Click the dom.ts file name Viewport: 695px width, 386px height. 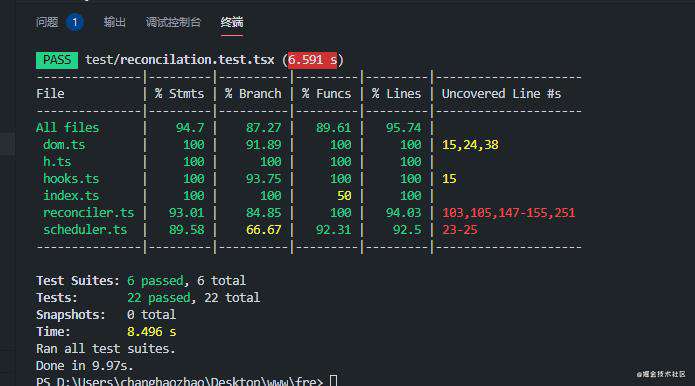click(x=64, y=144)
